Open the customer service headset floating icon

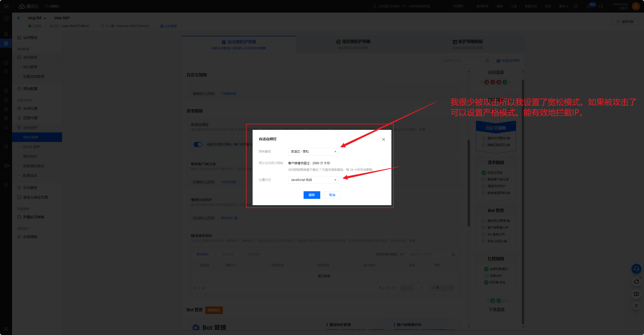[636, 269]
